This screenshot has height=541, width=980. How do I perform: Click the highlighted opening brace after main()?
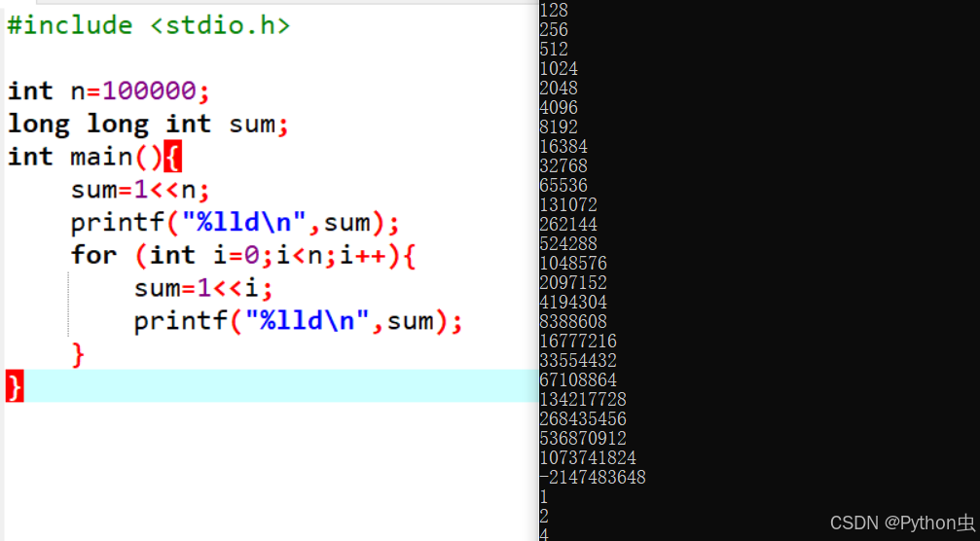(172, 157)
